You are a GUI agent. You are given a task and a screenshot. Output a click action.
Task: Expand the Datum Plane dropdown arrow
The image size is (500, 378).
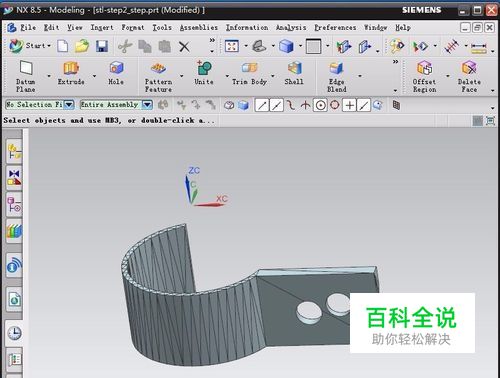pyautogui.click(x=49, y=76)
